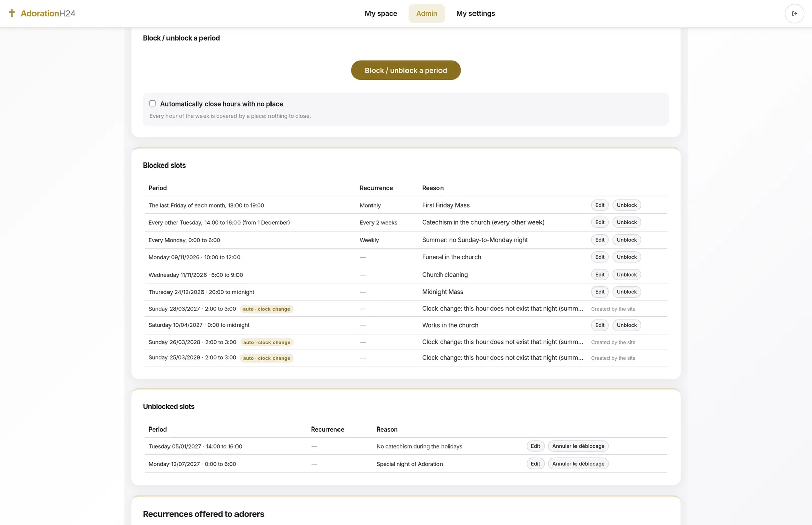Click the gold cross logo icon
Viewport: 812px width, 525px height.
[x=12, y=13]
